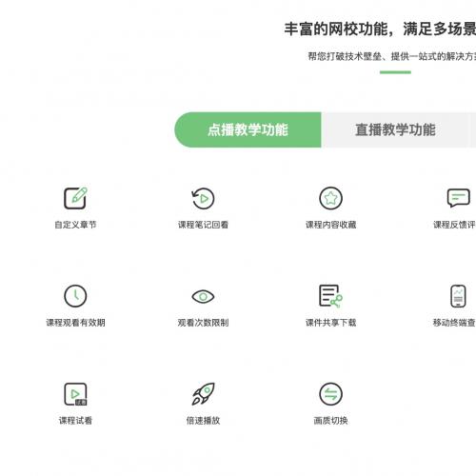
Task: Click the 课程内容收藏 label
Action: coord(330,225)
